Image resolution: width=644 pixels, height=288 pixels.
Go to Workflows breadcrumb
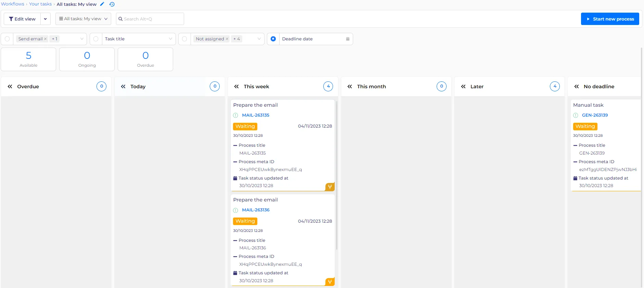(13, 4)
